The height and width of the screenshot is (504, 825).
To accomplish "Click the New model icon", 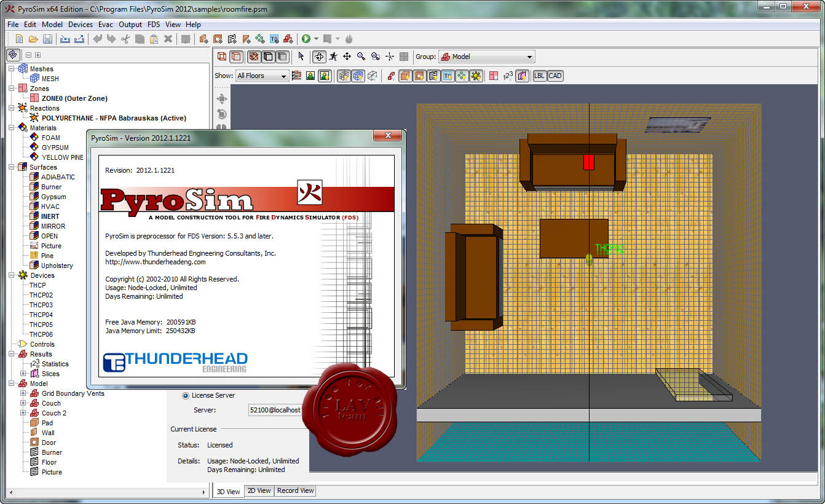I will point(19,39).
